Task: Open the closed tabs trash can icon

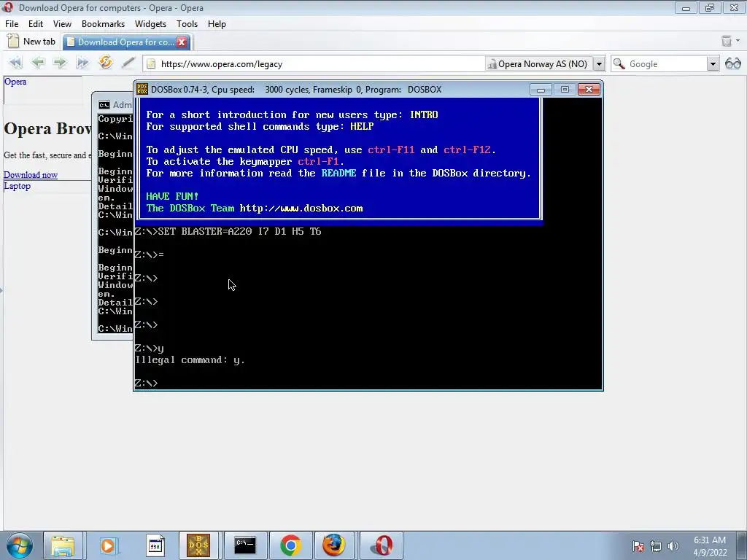Action: (x=726, y=41)
